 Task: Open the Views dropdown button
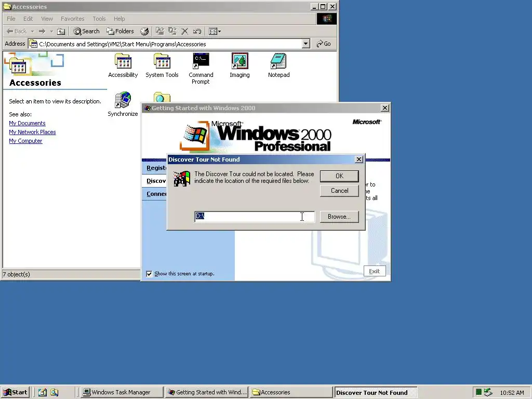[x=215, y=31]
